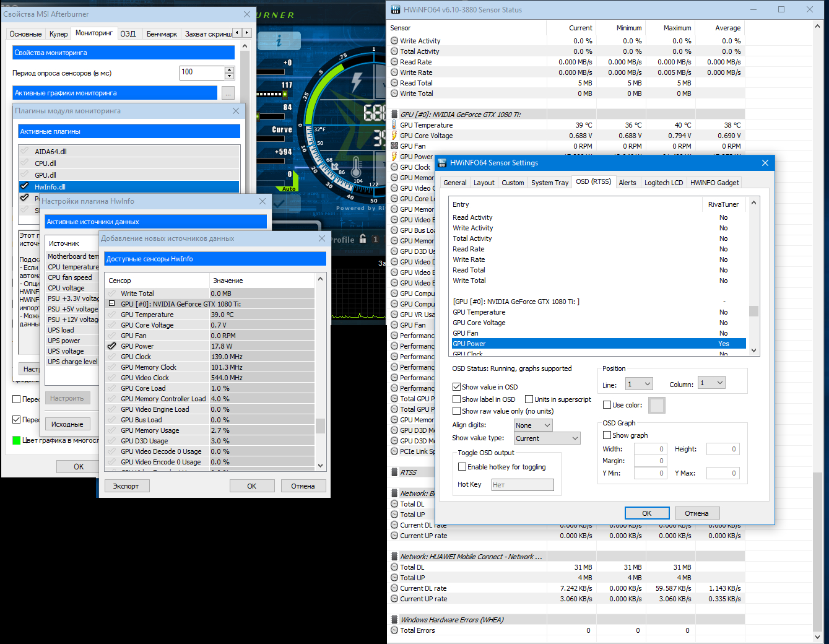Click the scrollbar thumb of the OSD entry list
829x644 pixels.
point(753,311)
